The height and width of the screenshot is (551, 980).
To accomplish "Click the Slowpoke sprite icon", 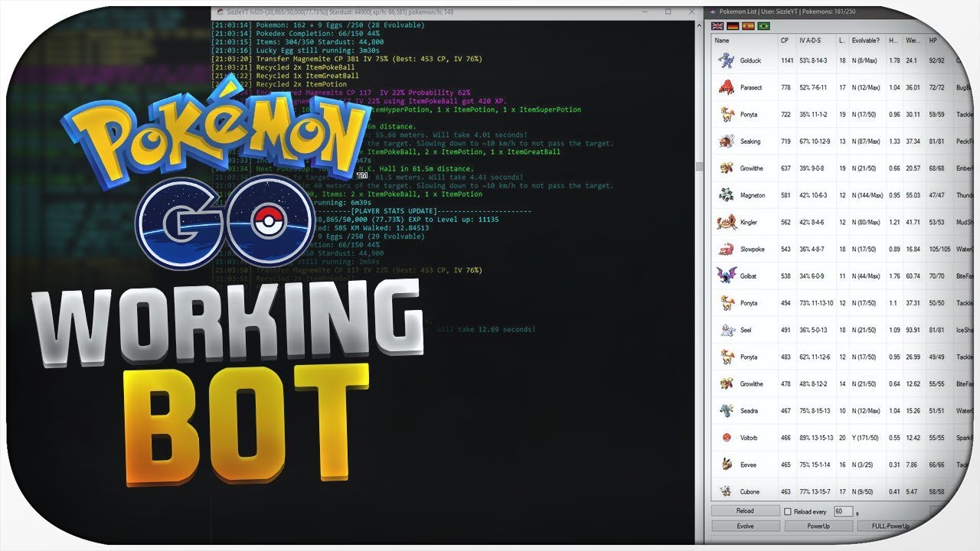I will point(726,249).
